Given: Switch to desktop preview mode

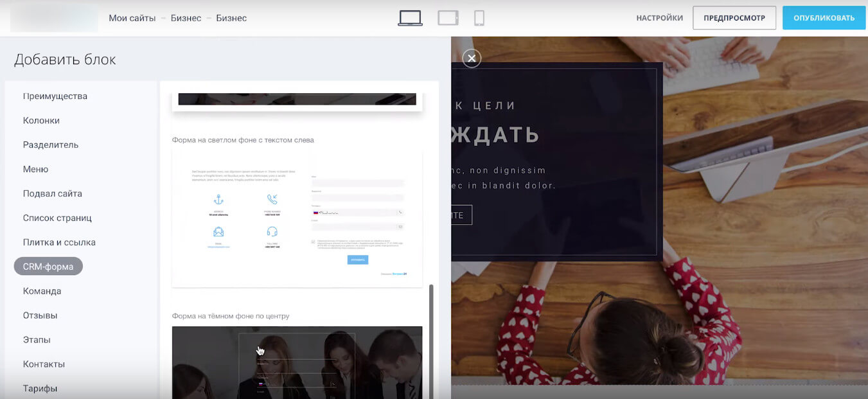Looking at the screenshot, I should click(409, 17).
